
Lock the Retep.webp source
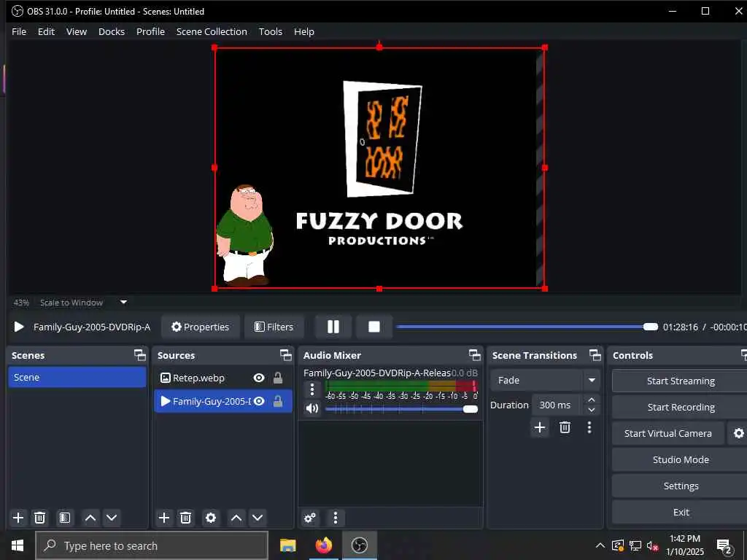tap(278, 378)
